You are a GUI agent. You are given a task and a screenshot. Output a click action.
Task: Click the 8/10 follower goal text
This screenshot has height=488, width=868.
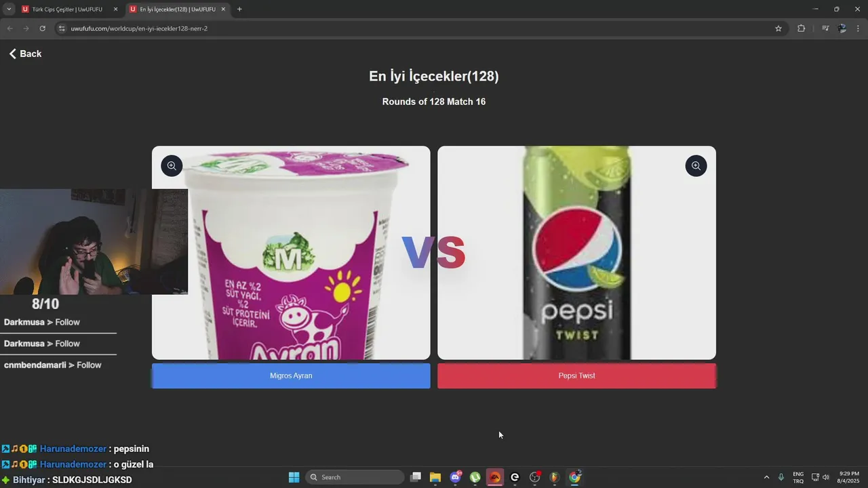coord(45,304)
